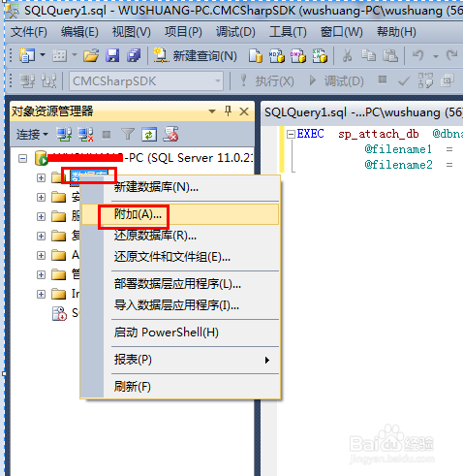Click the 新建查询(N) button
The width and height of the screenshot is (463, 476).
tap(196, 56)
